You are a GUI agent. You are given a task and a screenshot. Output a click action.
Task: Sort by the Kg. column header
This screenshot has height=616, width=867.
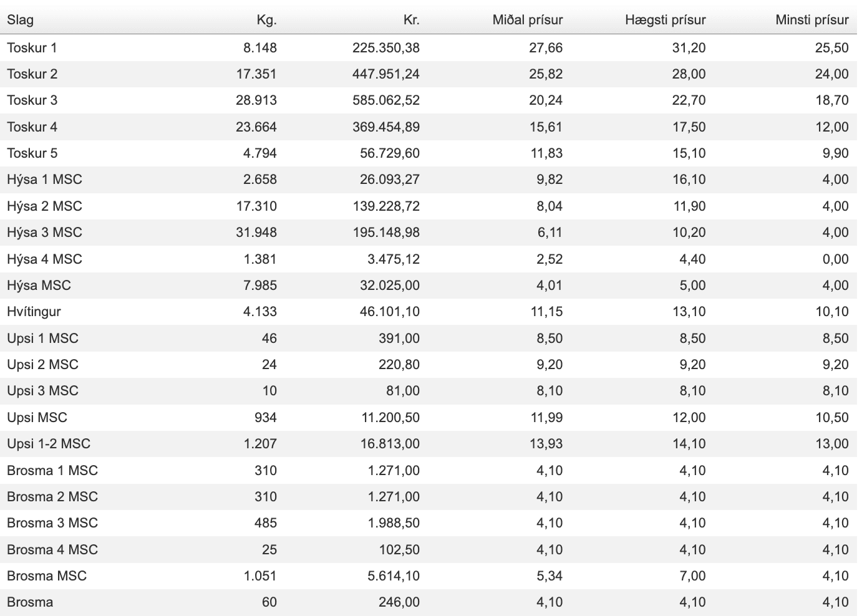tap(266, 20)
